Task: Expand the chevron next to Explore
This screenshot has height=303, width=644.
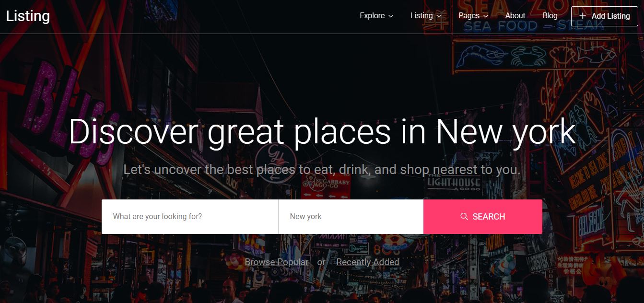Action: (x=391, y=16)
